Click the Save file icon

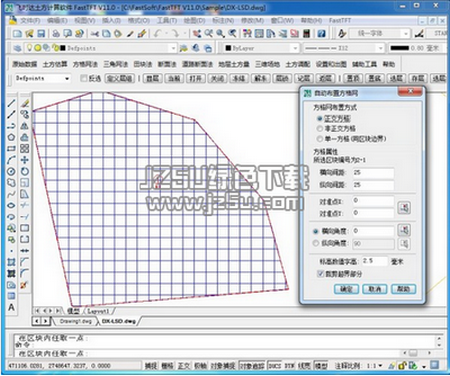click(x=41, y=33)
